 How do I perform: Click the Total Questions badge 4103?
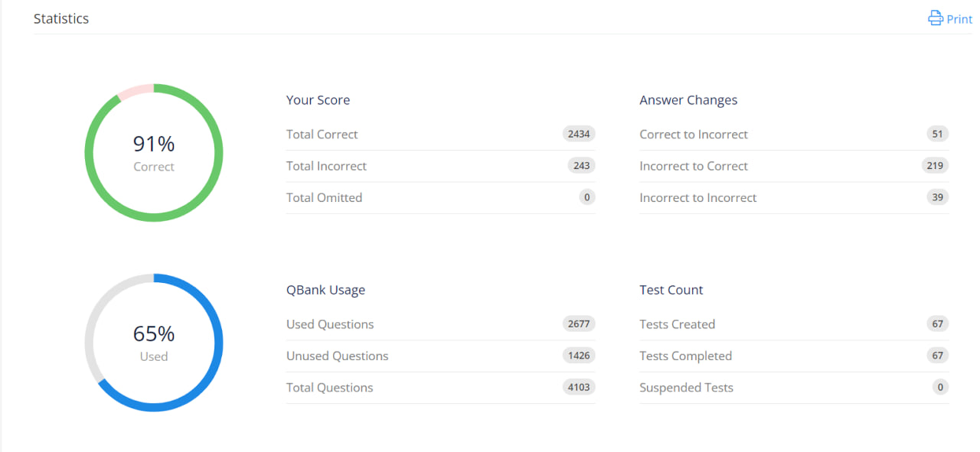(x=578, y=388)
